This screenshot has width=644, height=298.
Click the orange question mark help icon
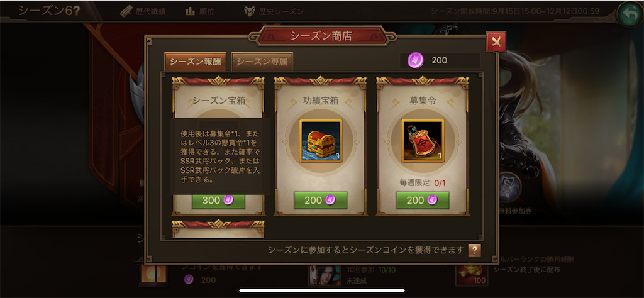474,250
